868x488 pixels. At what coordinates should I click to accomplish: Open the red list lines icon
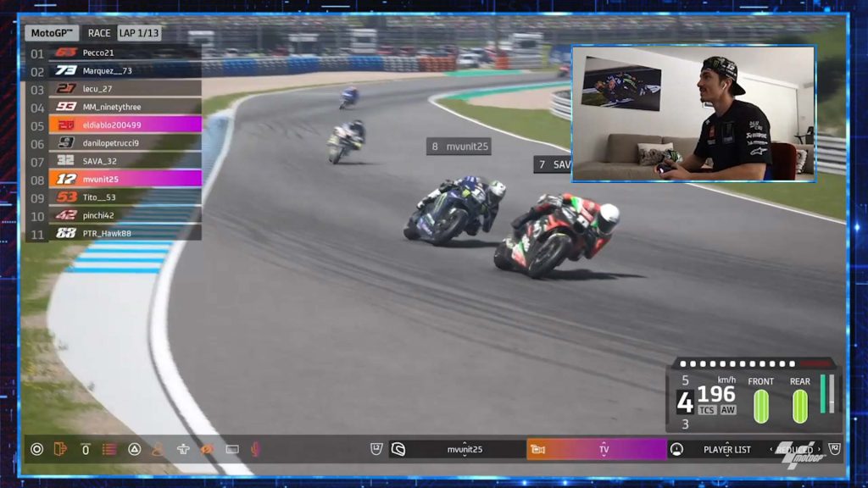point(109,449)
